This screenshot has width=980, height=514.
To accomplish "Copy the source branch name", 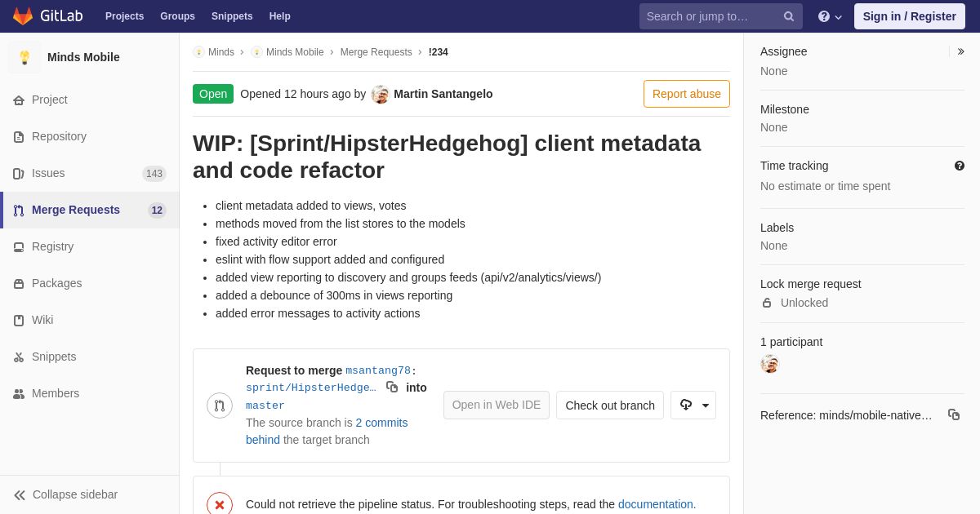I will tap(392, 387).
